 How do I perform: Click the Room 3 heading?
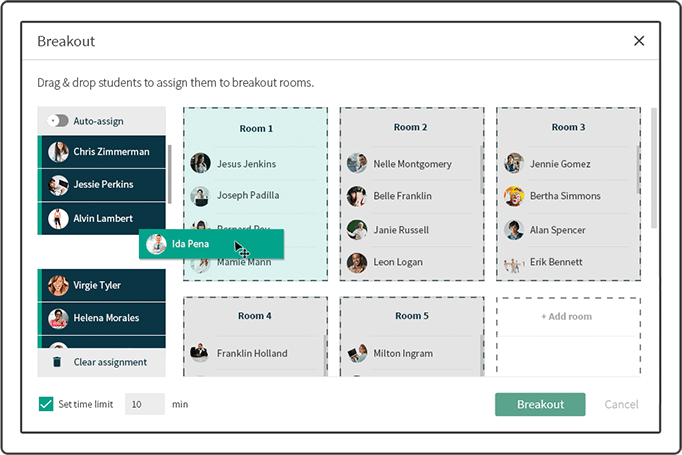click(x=568, y=127)
